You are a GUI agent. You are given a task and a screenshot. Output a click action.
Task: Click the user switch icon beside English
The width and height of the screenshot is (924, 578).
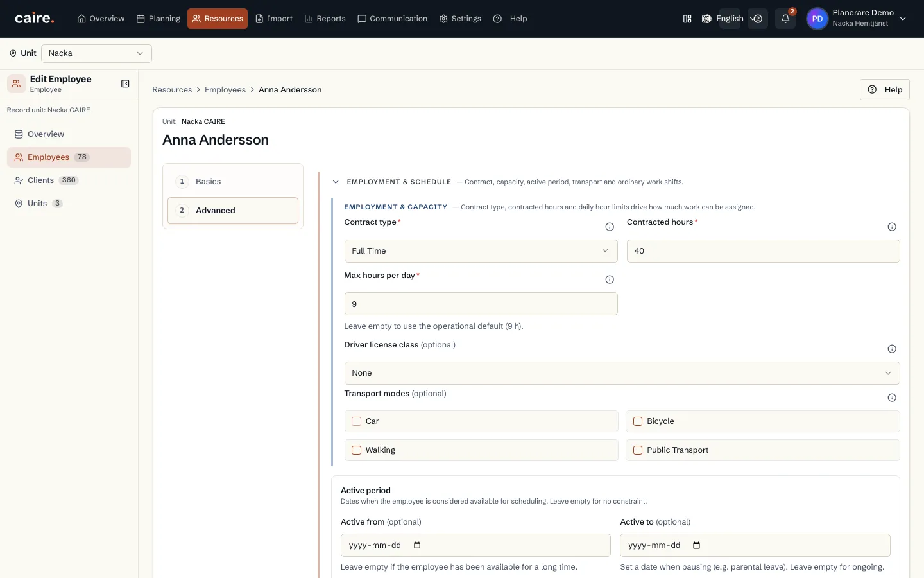click(758, 19)
